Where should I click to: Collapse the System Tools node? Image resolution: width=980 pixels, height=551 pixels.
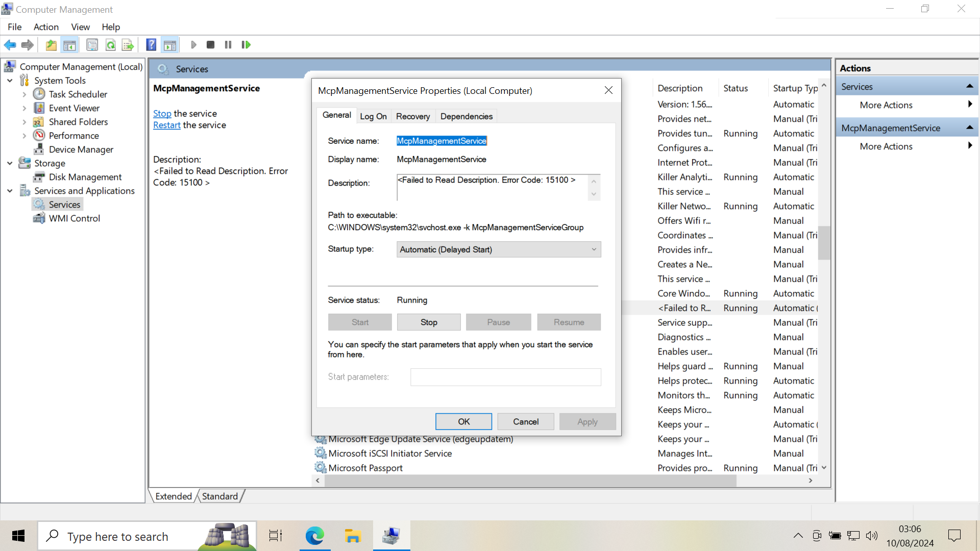10,81
